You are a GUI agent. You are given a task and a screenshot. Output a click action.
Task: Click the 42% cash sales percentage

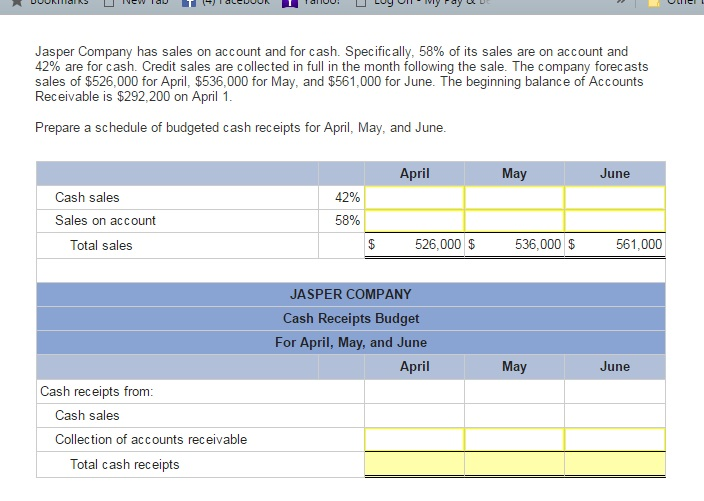348,198
